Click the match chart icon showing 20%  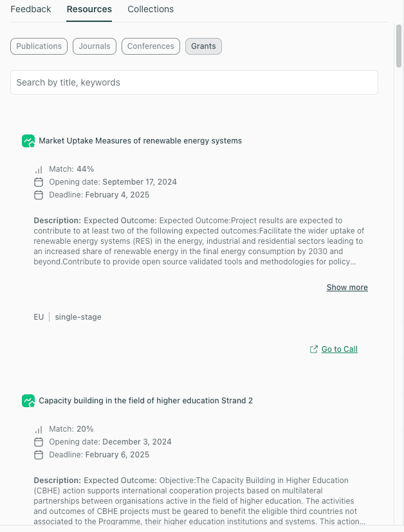click(x=39, y=429)
